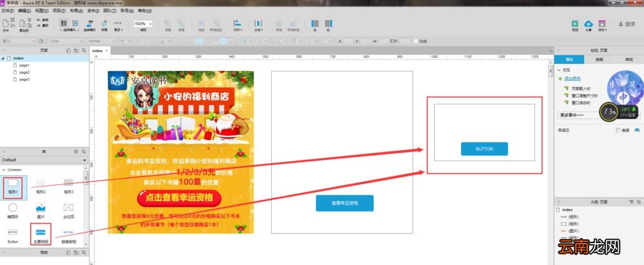Open the Normal font weight dropdown
644x265 pixels.
[102, 41]
